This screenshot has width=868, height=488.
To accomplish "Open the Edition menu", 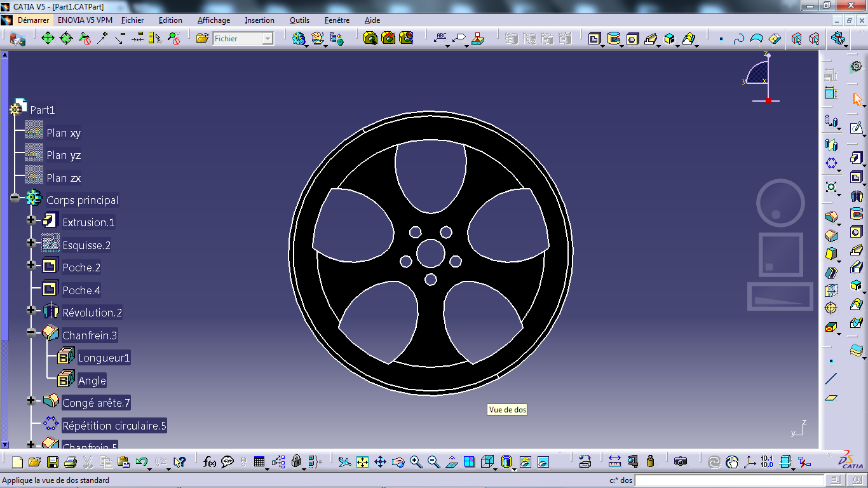I will tap(170, 20).
